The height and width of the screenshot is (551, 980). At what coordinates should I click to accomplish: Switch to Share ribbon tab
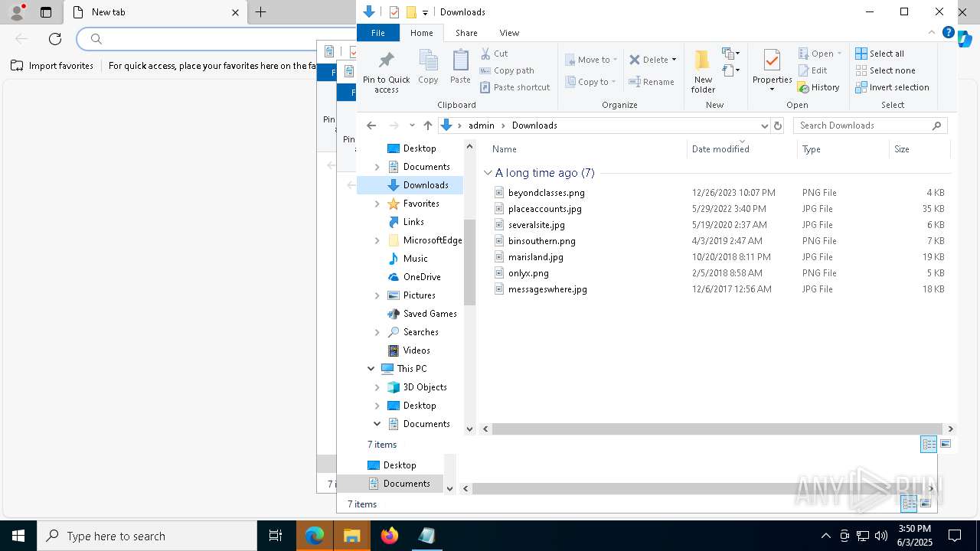pos(466,33)
